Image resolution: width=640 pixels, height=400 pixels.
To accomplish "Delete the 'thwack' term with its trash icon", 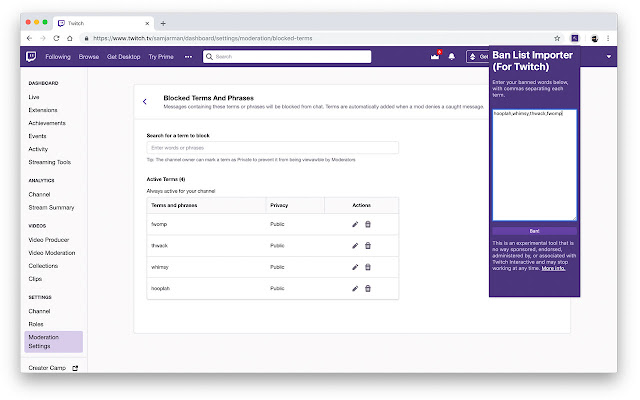I will pos(368,246).
